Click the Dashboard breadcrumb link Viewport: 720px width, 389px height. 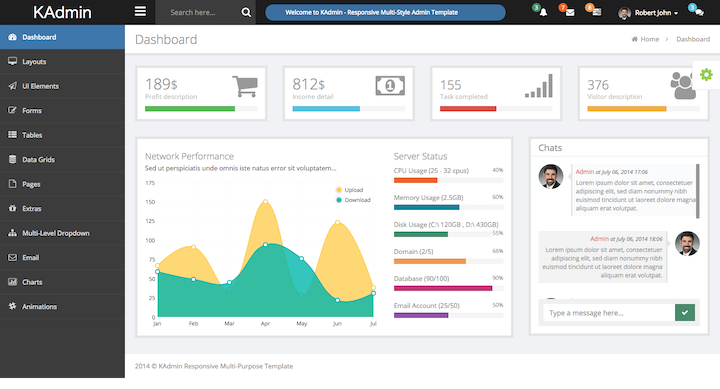pyautogui.click(x=693, y=39)
